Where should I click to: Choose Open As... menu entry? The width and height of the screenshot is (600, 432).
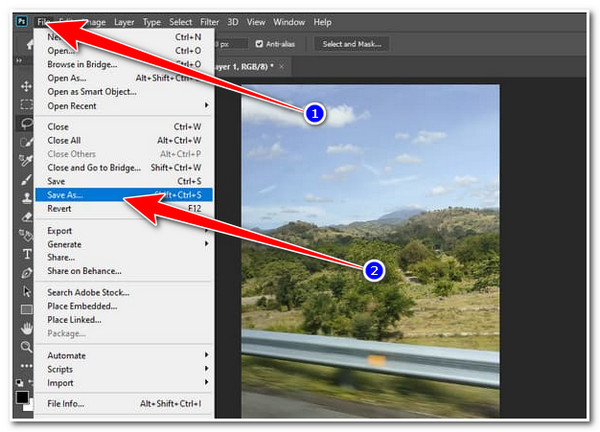click(124, 78)
